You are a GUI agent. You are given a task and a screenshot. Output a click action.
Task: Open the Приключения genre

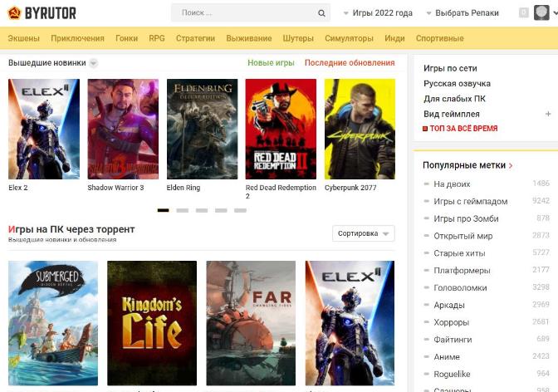click(77, 38)
